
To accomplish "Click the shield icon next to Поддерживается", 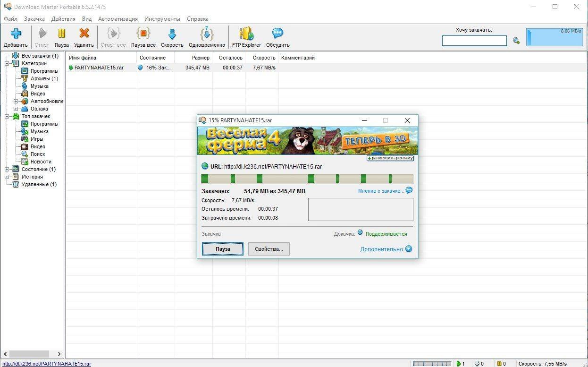I will (360, 233).
